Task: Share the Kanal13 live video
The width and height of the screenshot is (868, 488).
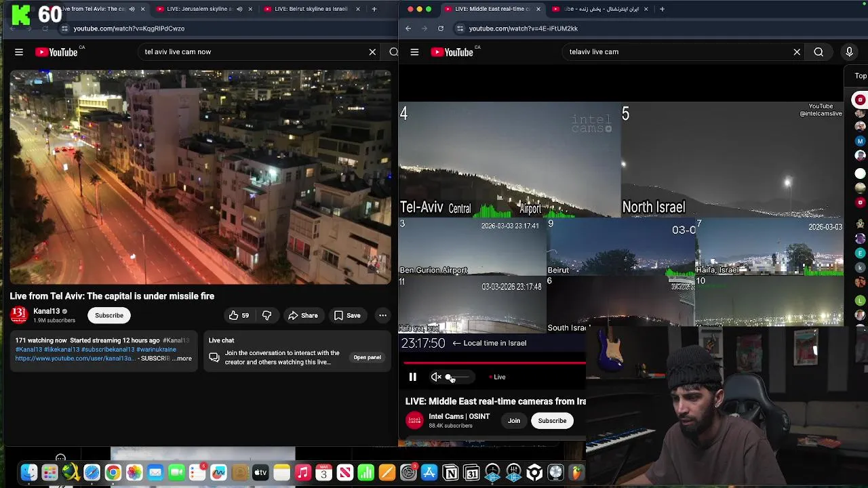Action: [302, 315]
